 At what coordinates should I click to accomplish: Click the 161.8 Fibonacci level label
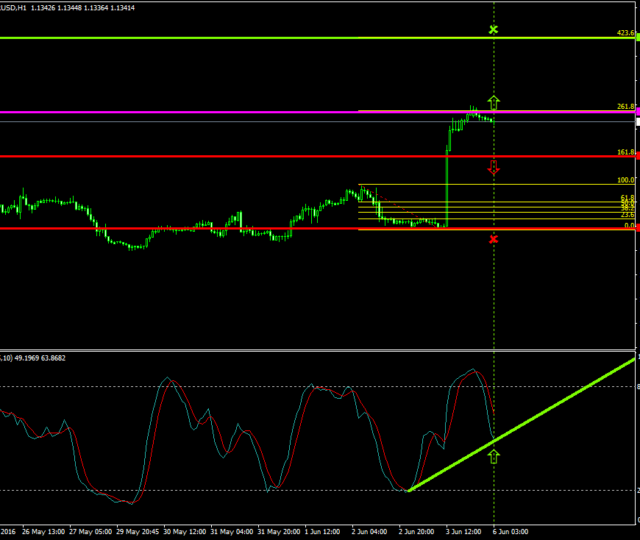626,153
